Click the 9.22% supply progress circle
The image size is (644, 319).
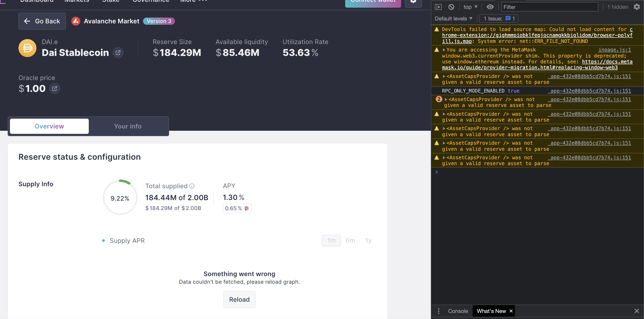coord(120,198)
